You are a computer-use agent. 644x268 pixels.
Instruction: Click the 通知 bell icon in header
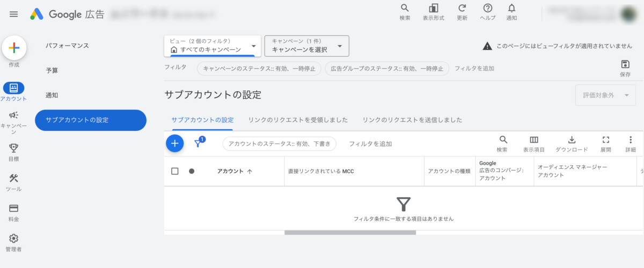pos(511,9)
